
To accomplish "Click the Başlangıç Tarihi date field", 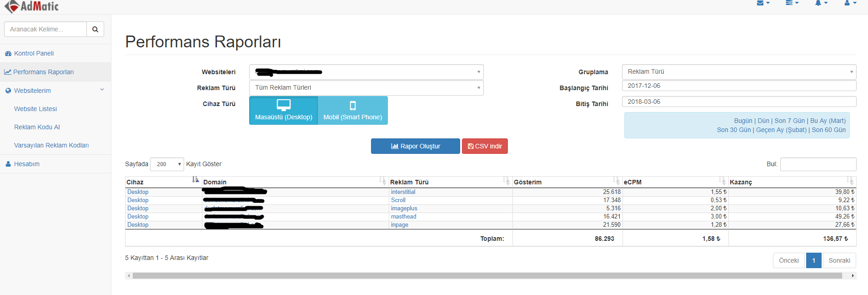I will click(739, 86).
